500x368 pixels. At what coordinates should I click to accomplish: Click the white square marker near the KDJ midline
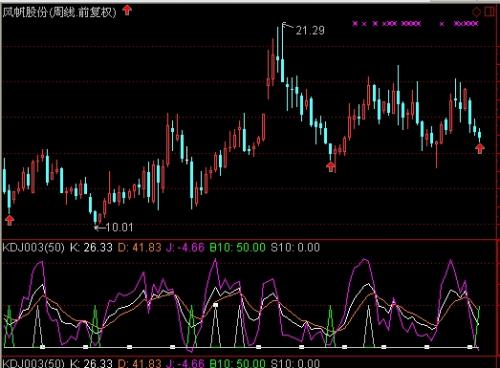pos(216,305)
